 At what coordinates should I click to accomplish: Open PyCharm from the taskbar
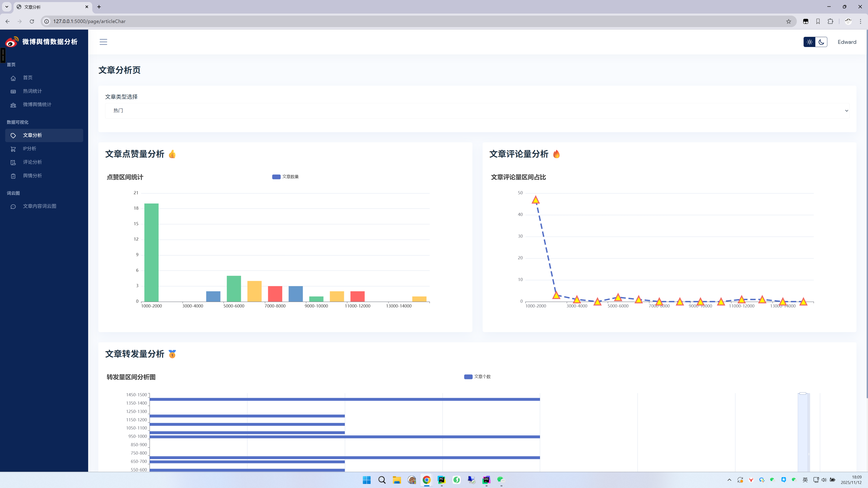click(x=441, y=480)
